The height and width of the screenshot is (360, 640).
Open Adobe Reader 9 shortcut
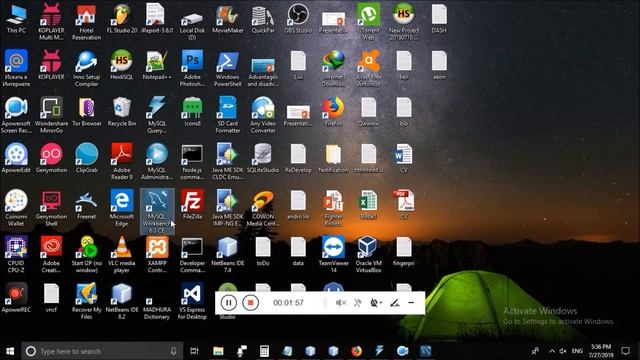pos(122,161)
